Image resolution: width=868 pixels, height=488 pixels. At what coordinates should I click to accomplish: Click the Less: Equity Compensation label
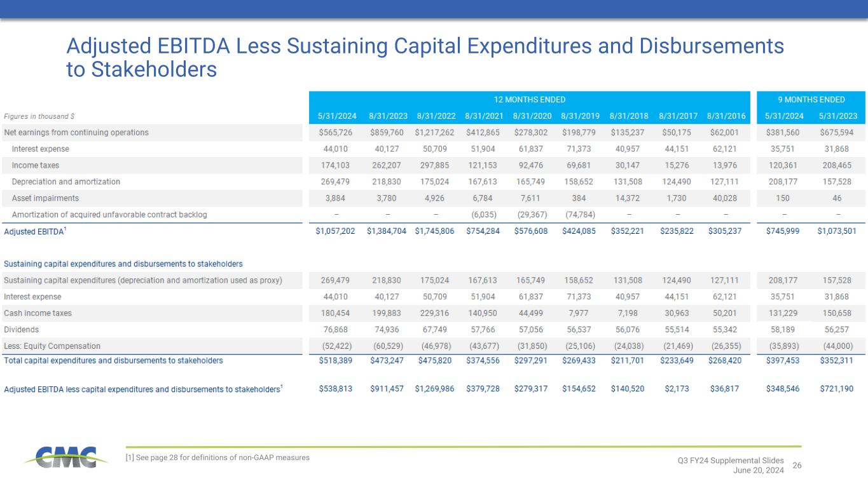[52, 346]
